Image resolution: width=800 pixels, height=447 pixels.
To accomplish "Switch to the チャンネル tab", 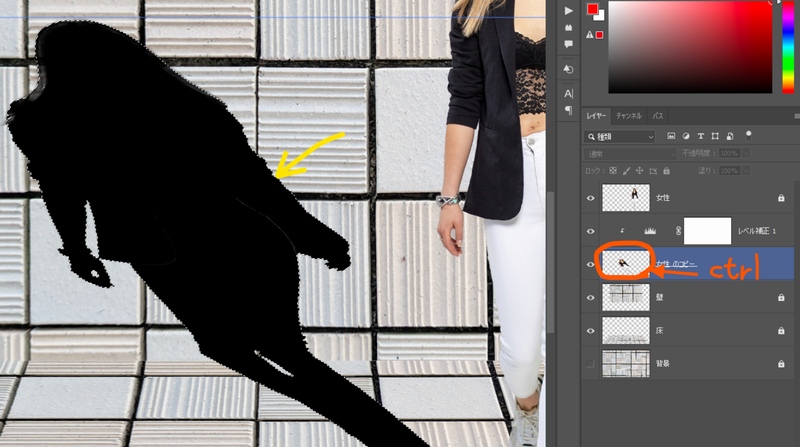I will coord(629,116).
